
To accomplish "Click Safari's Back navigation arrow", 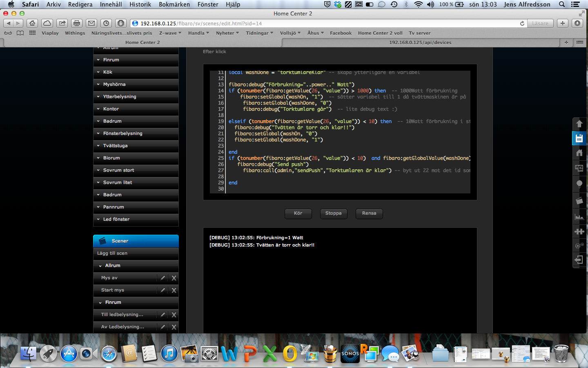I will 8,23.
